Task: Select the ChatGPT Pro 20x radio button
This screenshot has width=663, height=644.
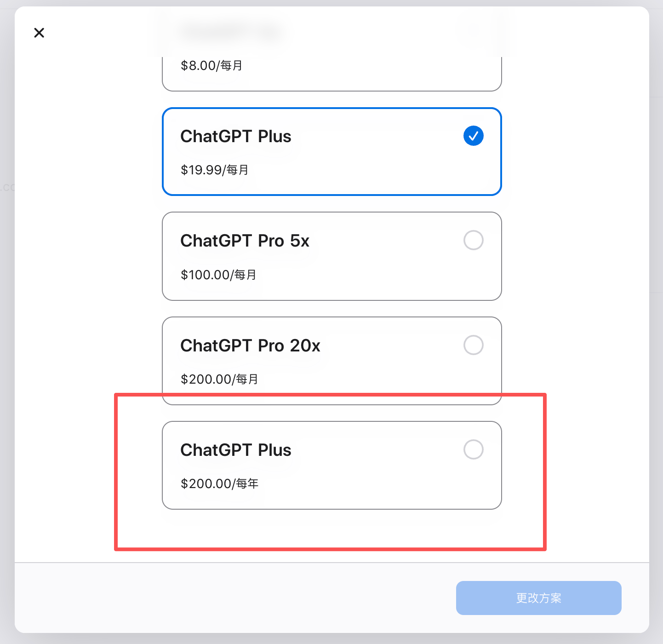Action: tap(473, 345)
